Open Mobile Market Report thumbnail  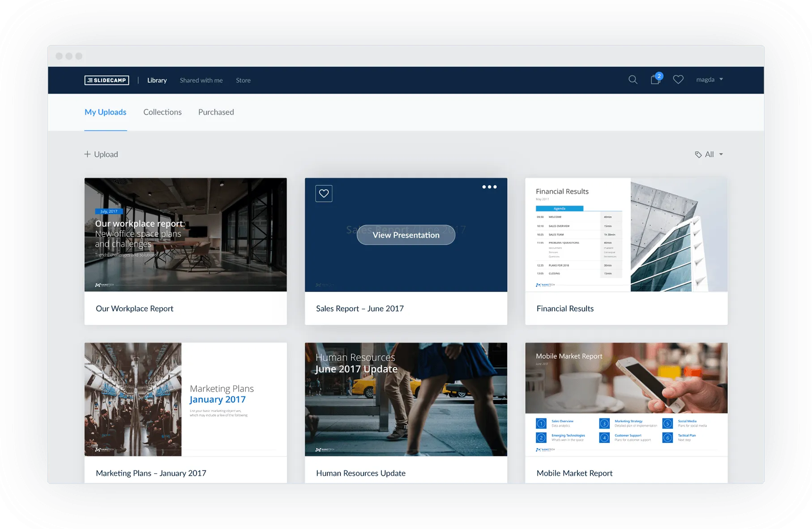pyautogui.click(x=626, y=399)
